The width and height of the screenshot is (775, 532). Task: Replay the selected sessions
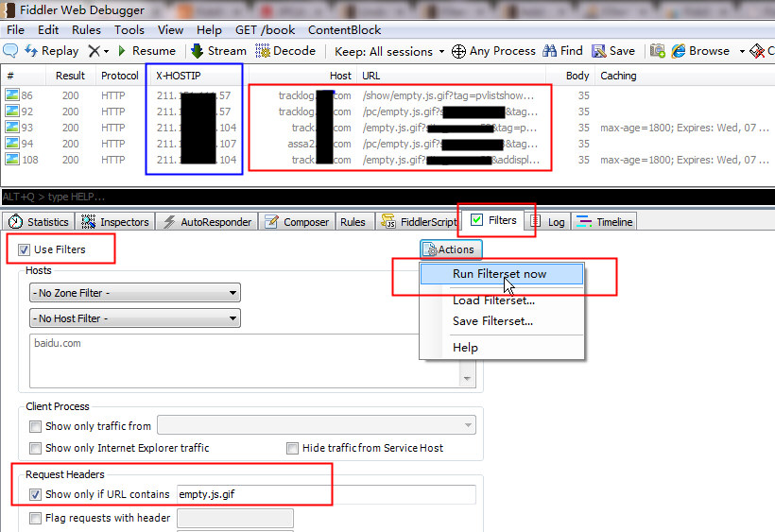[x=52, y=51]
